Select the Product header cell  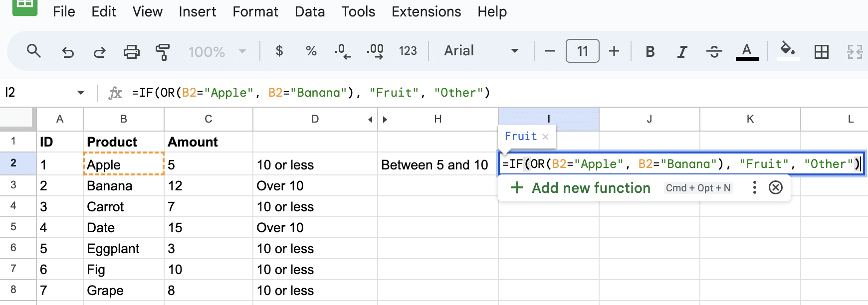(x=124, y=142)
